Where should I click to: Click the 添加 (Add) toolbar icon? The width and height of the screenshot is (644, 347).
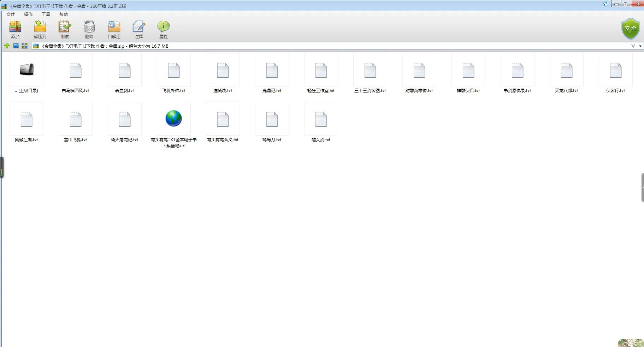pyautogui.click(x=15, y=29)
